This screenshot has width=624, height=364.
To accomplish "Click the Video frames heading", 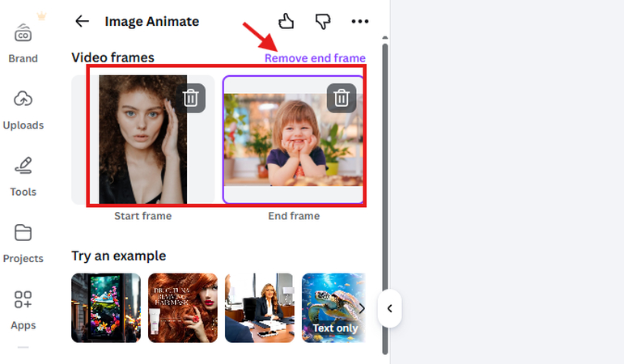I will [112, 57].
